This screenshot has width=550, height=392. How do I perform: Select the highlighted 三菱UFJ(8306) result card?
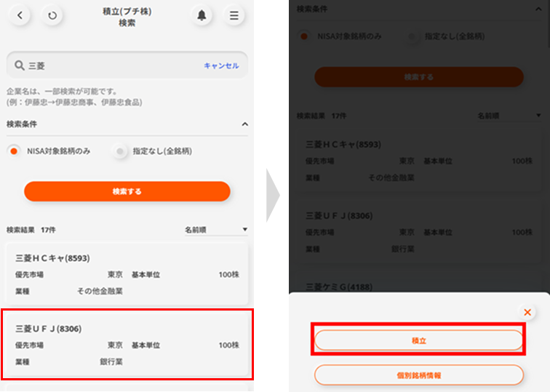point(127,343)
